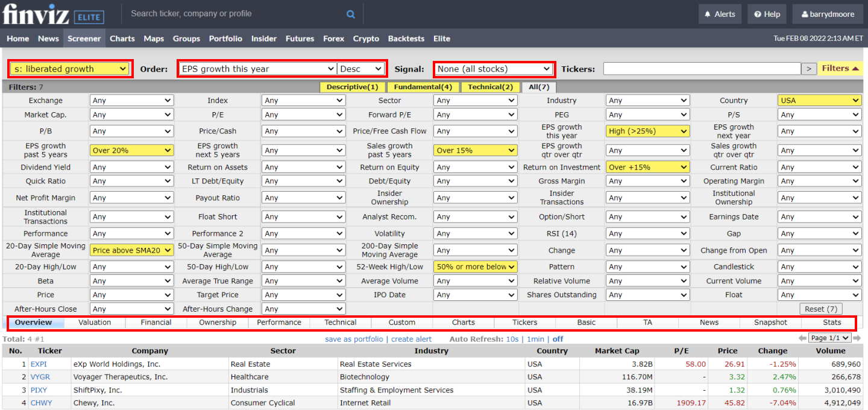The image size is (868, 410).
Task: Open the Country filter dropdown showing USA
Action: coord(819,100)
